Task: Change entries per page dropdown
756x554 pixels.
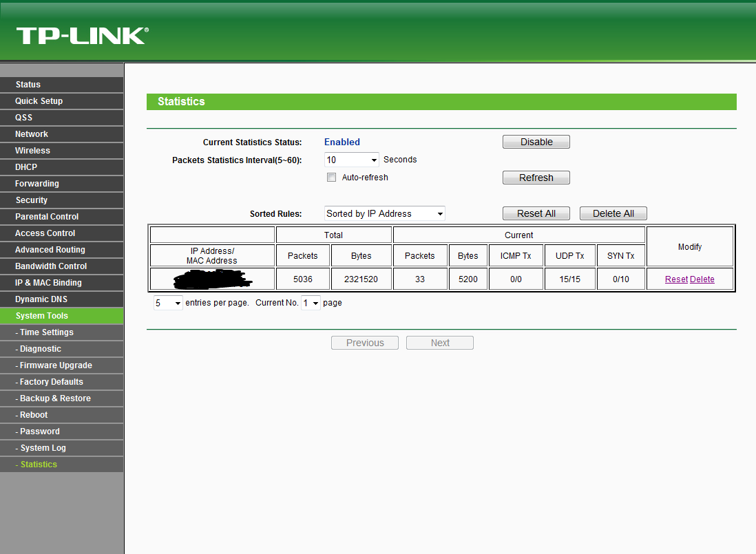Action: pos(168,303)
